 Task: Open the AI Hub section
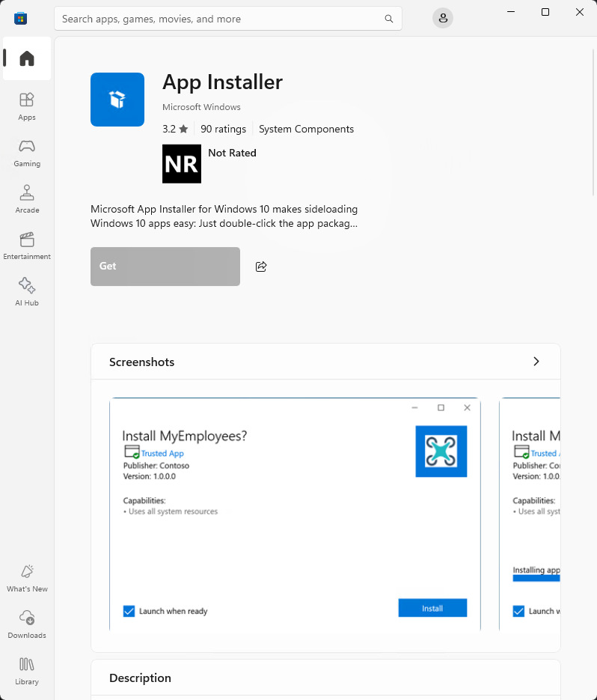(27, 293)
